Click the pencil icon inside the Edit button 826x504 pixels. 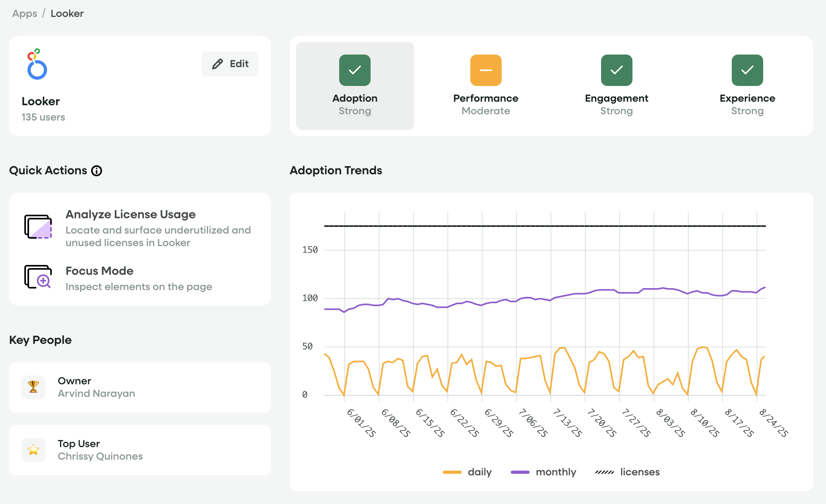(217, 64)
